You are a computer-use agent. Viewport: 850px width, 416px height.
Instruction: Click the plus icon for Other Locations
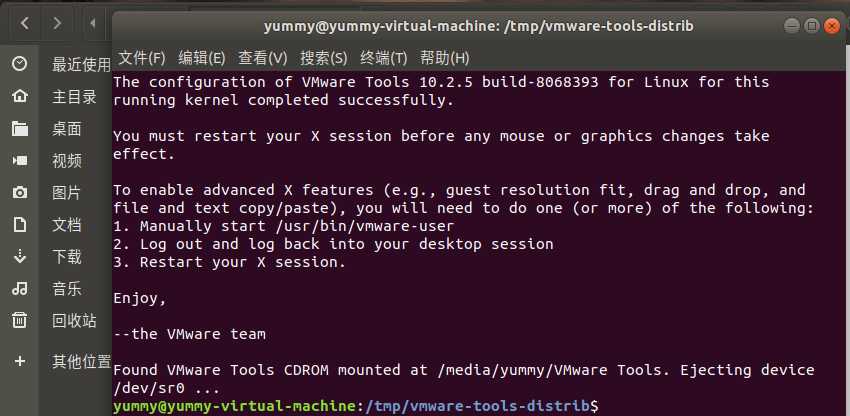pyautogui.click(x=20, y=361)
